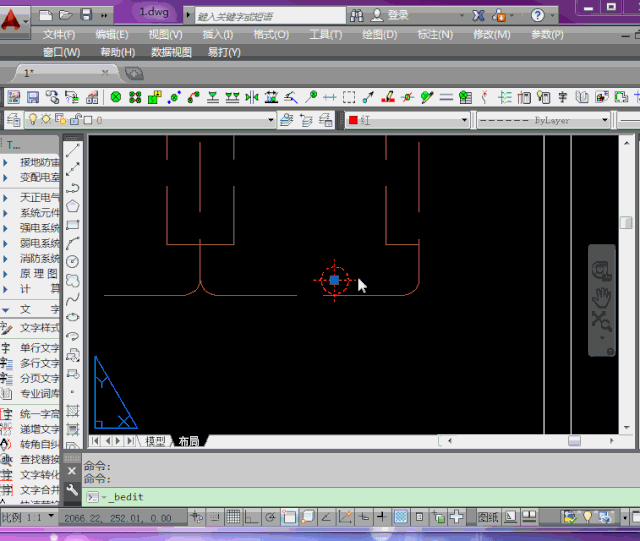Screen dimensions: 640x541
Task: Open the 格式(O) menu
Action: [x=271, y=34]
